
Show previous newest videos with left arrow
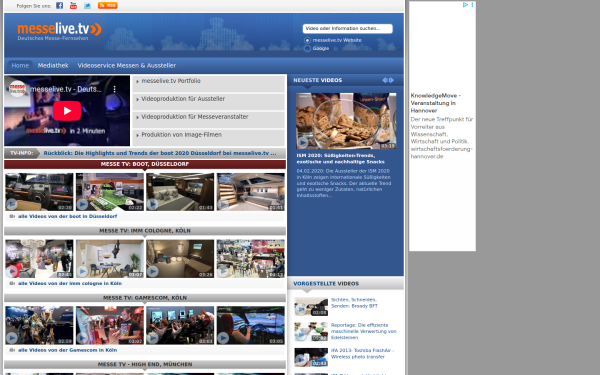click(385, 80)
